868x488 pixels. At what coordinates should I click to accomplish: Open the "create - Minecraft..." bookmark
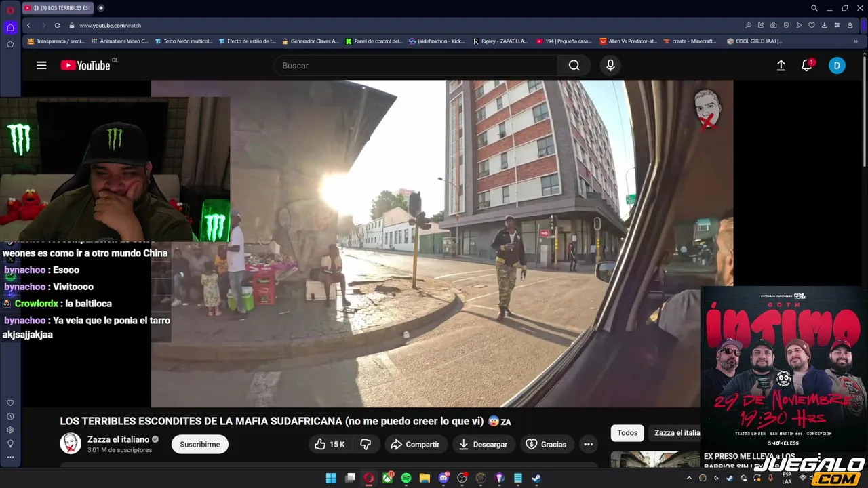(690, 41)
